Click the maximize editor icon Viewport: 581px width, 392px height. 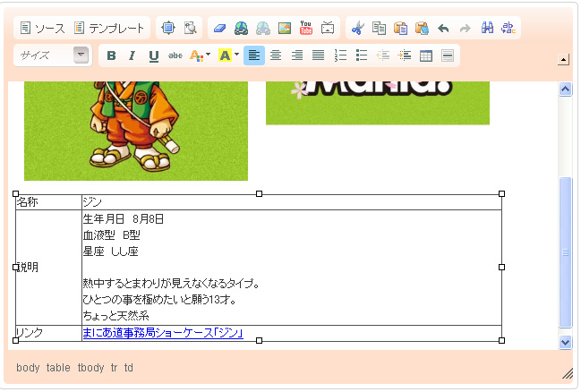[x=168, y=29]
